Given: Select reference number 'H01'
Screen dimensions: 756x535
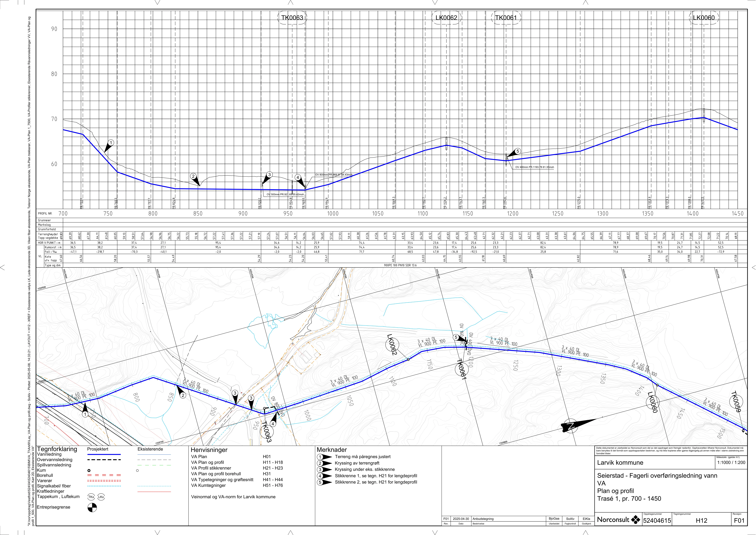Looking at the screenshot, I should click(267, 457).
